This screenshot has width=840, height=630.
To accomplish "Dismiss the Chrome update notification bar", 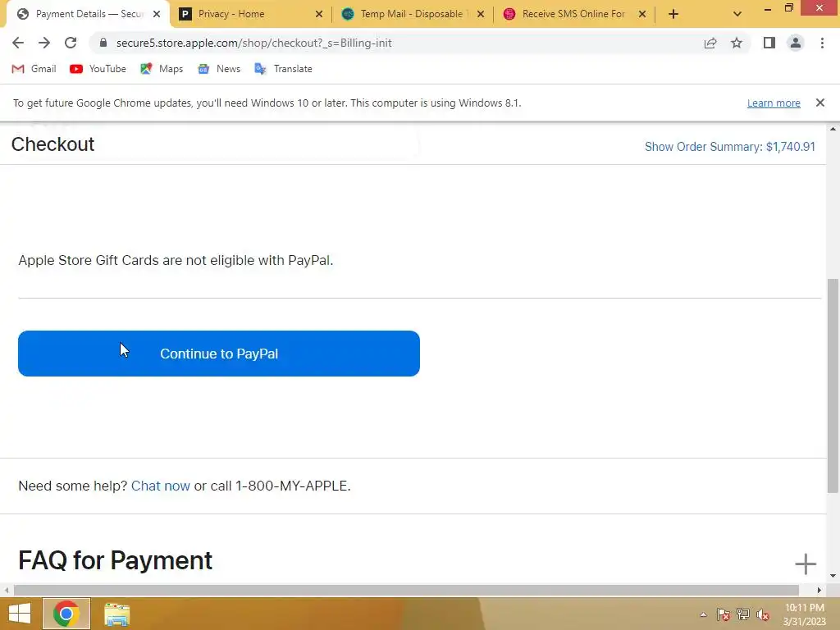I will [819, 103].
